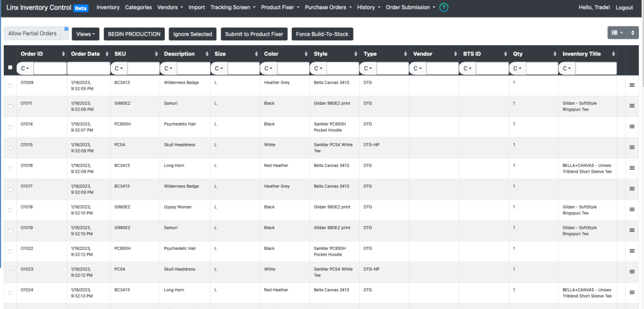Open Description filter condition dropdown
Screen dimensions: 644x309
(169, 68)
